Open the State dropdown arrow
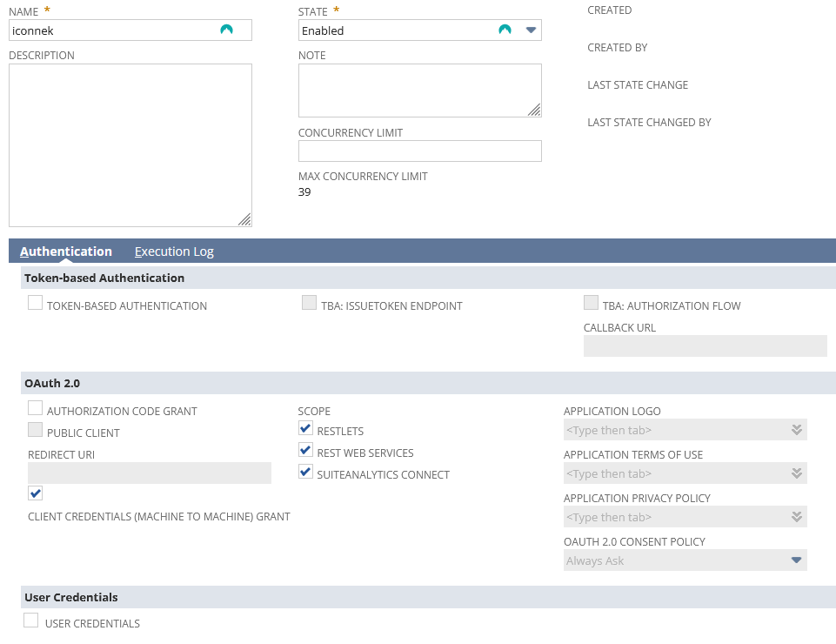 pos(532,30)
